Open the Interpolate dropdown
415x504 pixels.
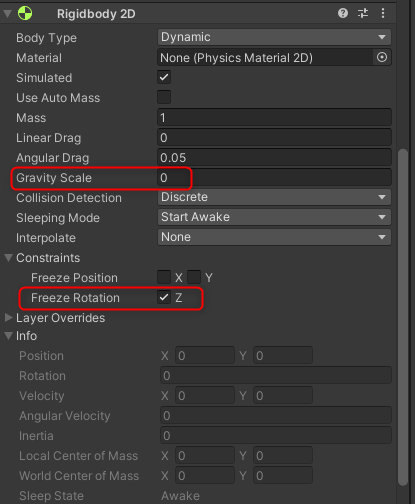pos(274,237)
